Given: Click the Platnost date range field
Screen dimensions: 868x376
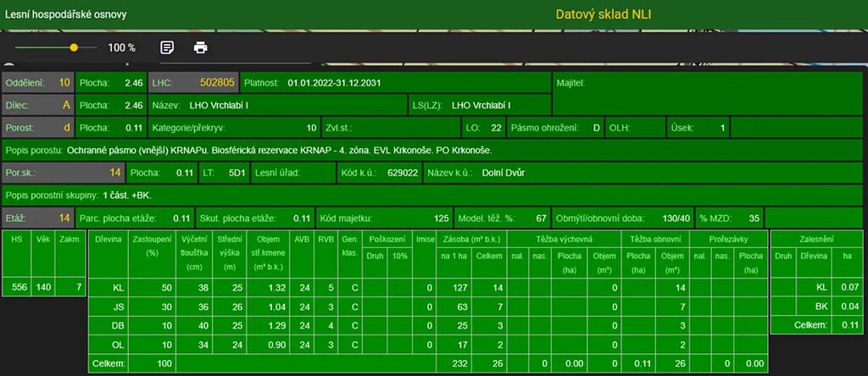Looking at the screenshot, I should [x=334, y=83].
